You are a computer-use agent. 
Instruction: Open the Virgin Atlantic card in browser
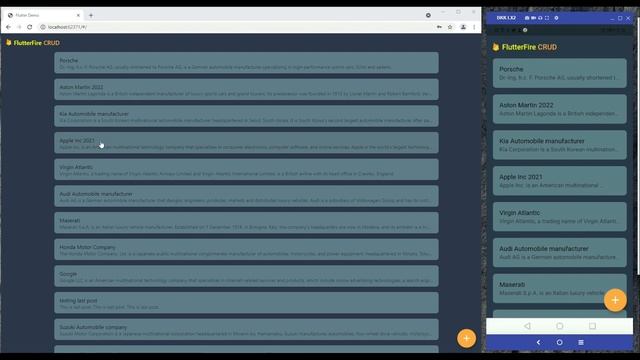pyautogui.click(x=246, y=169)
